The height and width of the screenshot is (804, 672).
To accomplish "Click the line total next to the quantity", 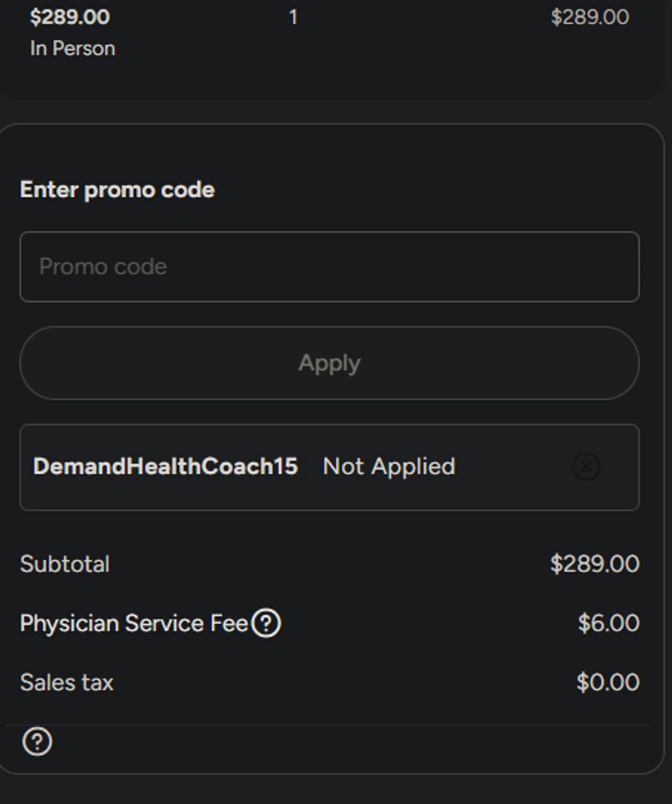I will tap(589, 17).
